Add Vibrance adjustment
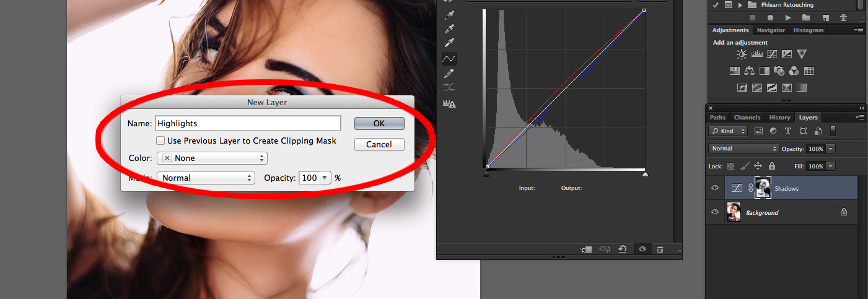Viewport: 868px width, 299px height. point(802,54)
